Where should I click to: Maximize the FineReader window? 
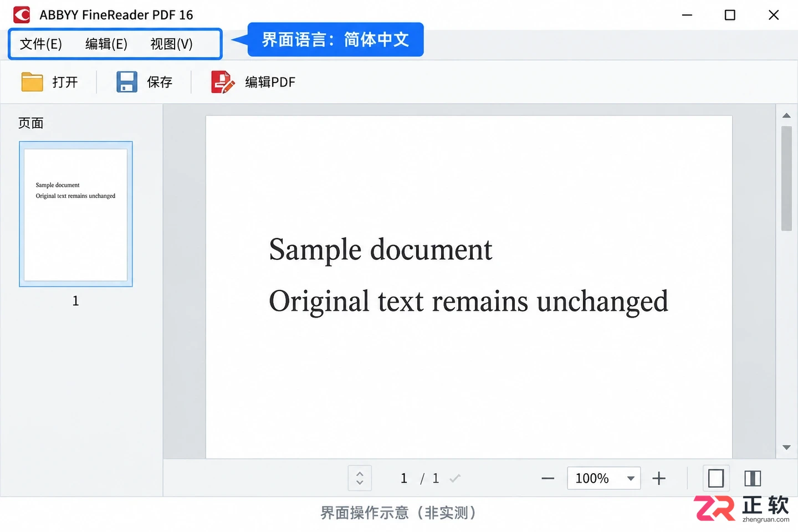click(x=730, y=15)
